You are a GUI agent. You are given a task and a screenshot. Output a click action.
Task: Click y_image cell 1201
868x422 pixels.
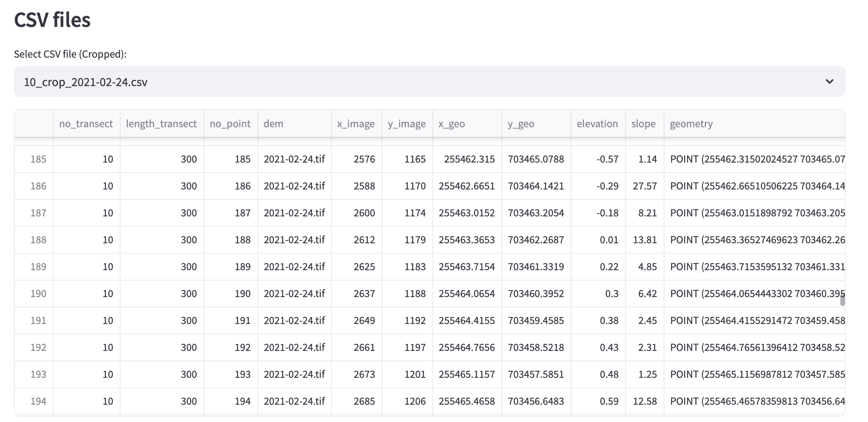[x=407, y=374]
